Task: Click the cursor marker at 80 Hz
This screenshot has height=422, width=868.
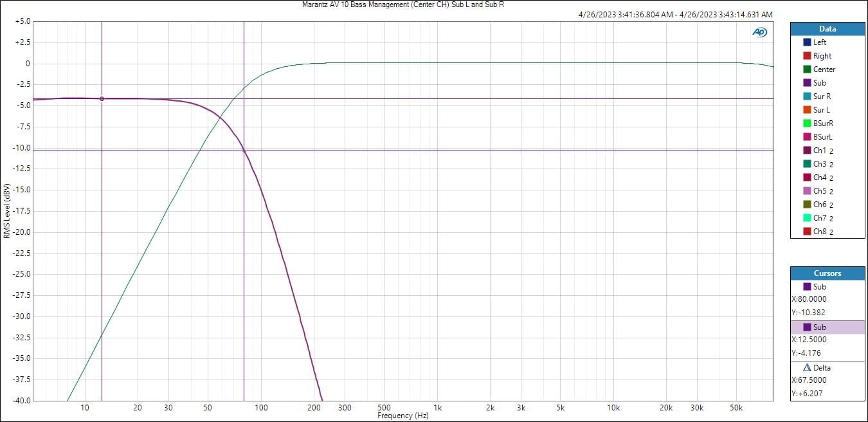Action: 244,151
